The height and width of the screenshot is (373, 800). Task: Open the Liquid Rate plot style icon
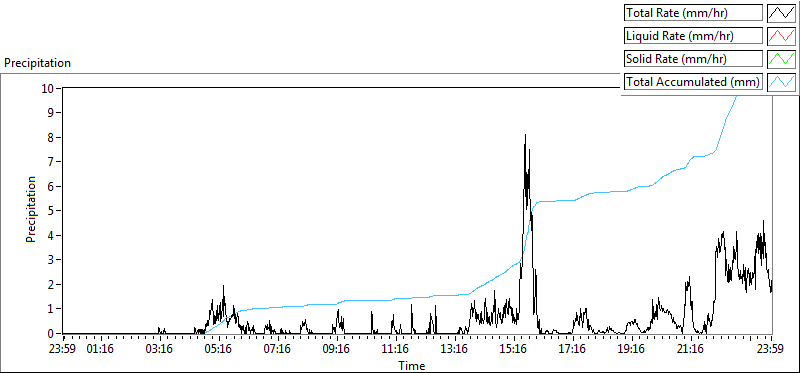[x=782, y=36]
